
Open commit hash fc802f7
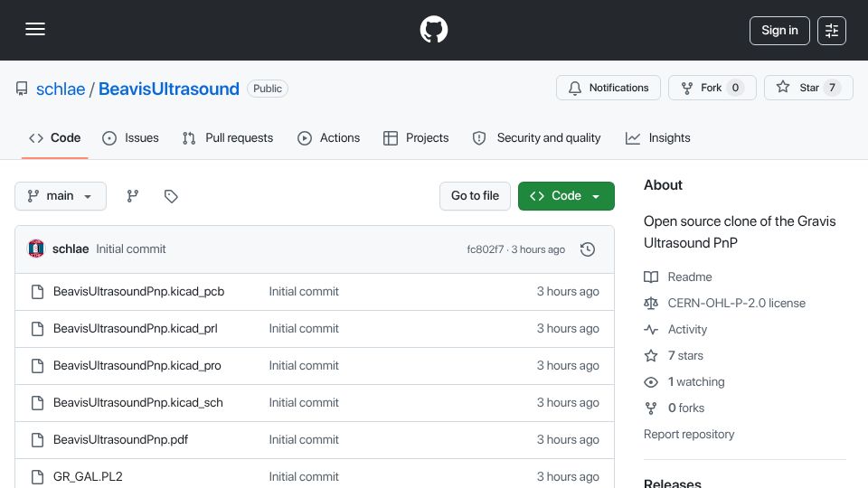point(485,249)
